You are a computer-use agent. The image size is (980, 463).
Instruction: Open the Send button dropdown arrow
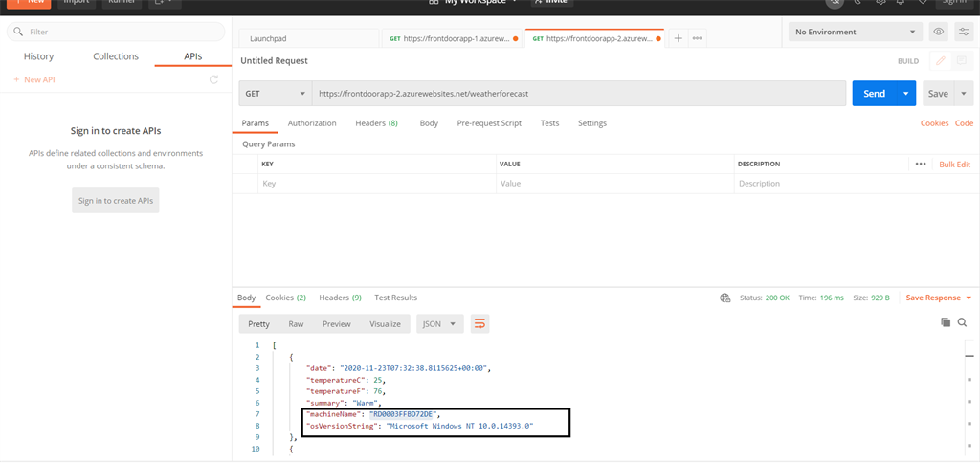[905, 93]
